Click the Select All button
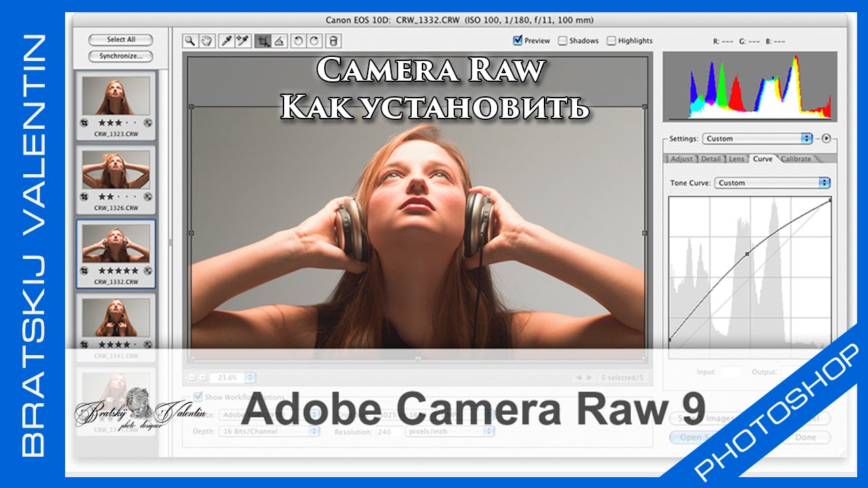The height and width of the screenshot is (488, 868). pyautogui.click(x=121, y=40)
